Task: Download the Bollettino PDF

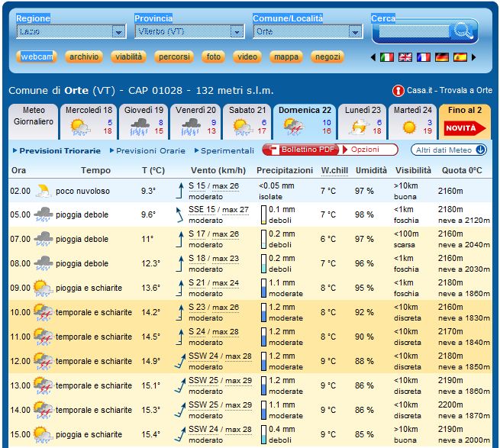Action: (x=301, y=150)
